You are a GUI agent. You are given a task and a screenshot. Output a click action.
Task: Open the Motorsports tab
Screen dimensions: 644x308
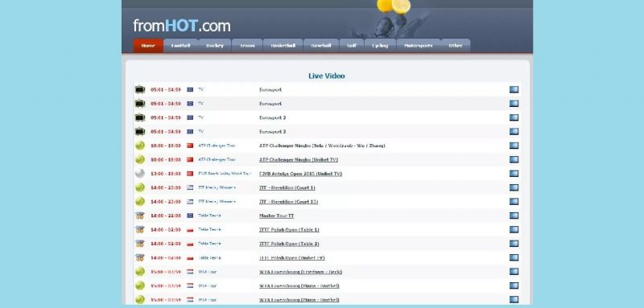[419, 46]
